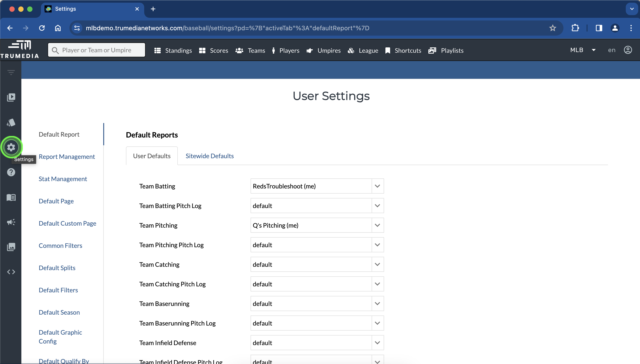
Task: Open the megaphone announcements sidebar icon
Action: pos(11,222)
